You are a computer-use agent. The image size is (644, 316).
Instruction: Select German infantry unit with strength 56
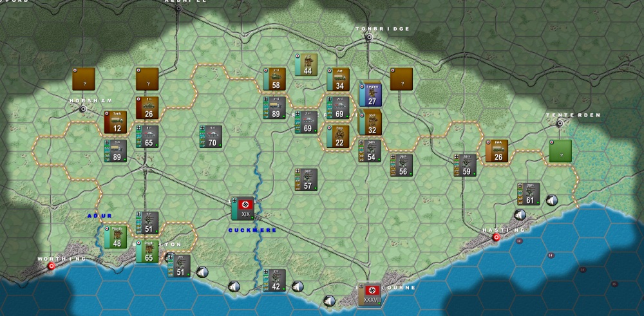[x=402, y=165]
